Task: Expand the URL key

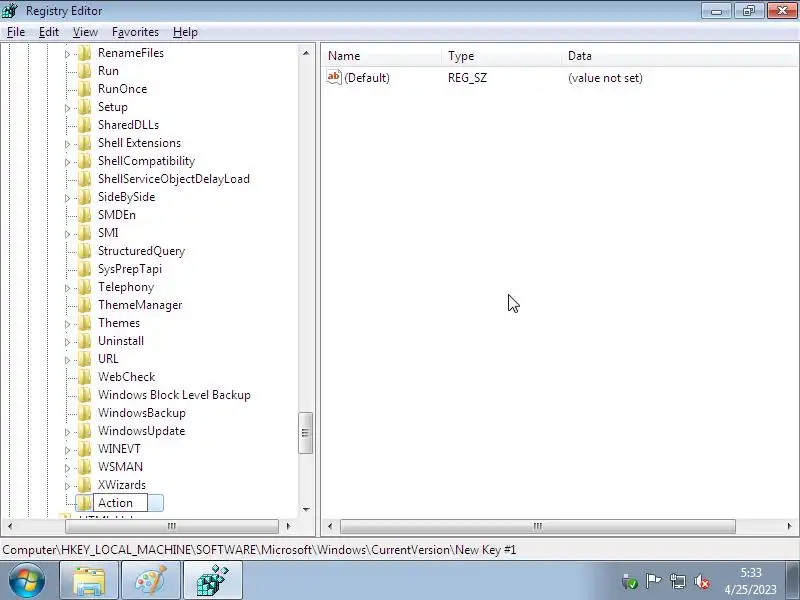Action: (67, 360)
